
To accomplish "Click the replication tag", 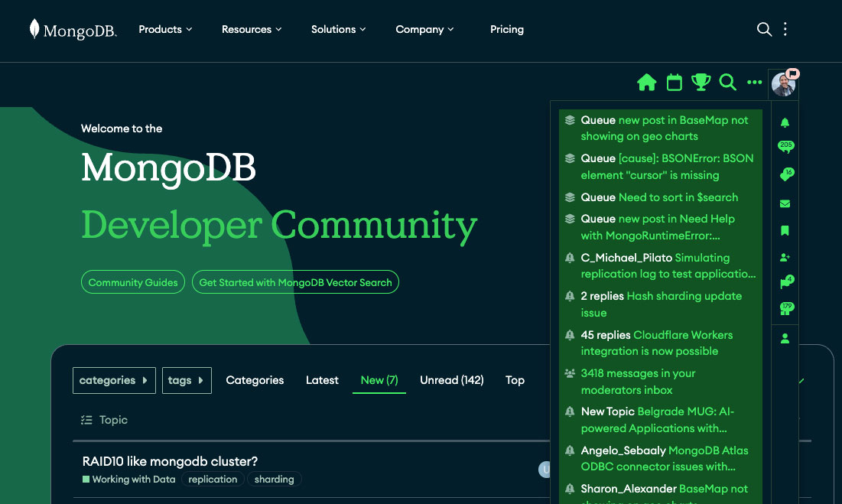I will tap(213, 480).
